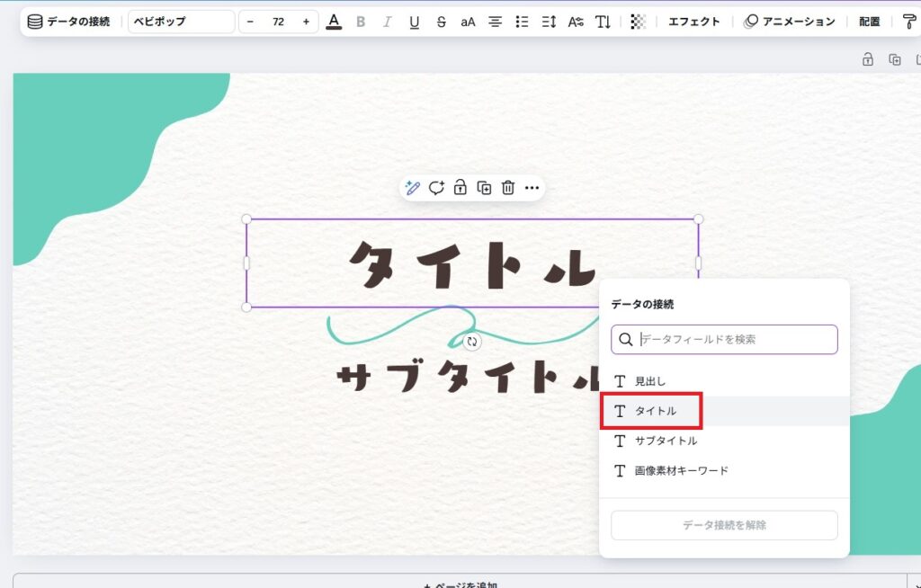Add a comment using the speech bubble icon
Viewport: 921px width, 588px height.
coord(436,188)
